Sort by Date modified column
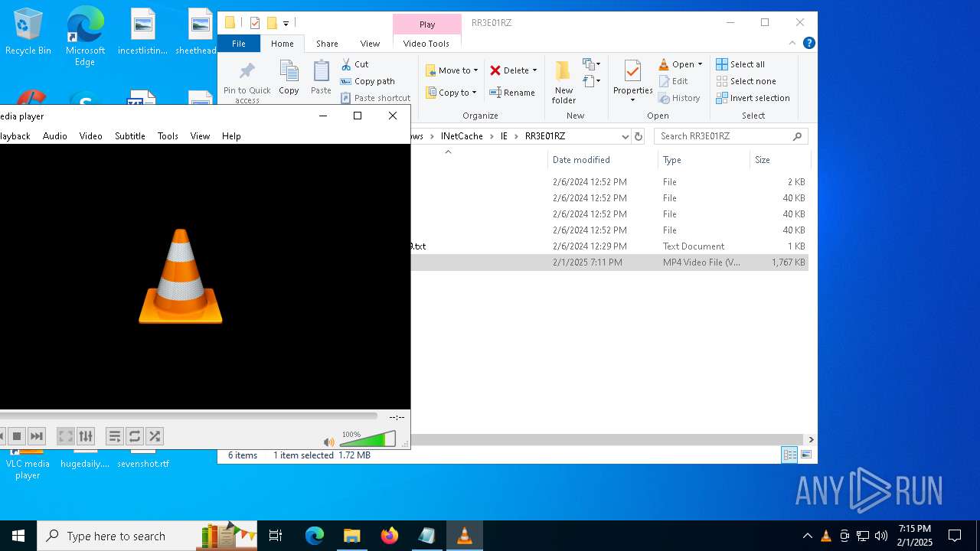 pos(603,160)
